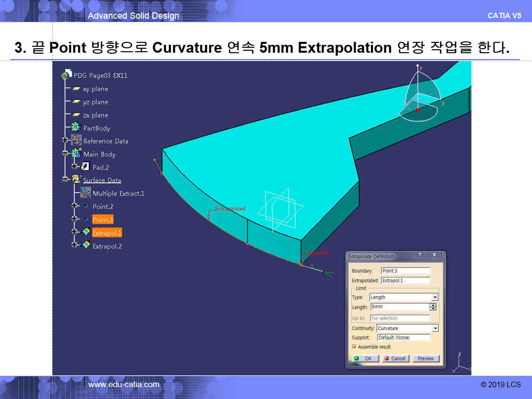Select the Extrapol.2 surface icon
This screenshot has width=532, height=399.
86,245
